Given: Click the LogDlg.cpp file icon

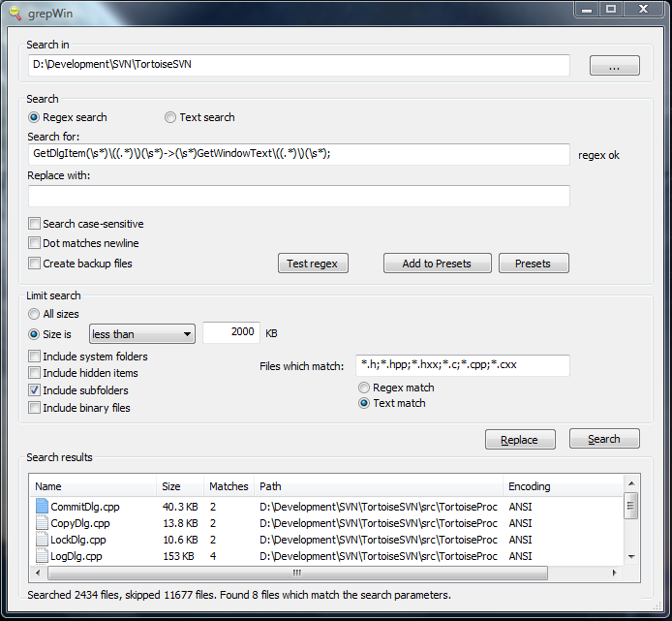Looking at the screenshot, I should pyautogui.click(x=42, y=556).
